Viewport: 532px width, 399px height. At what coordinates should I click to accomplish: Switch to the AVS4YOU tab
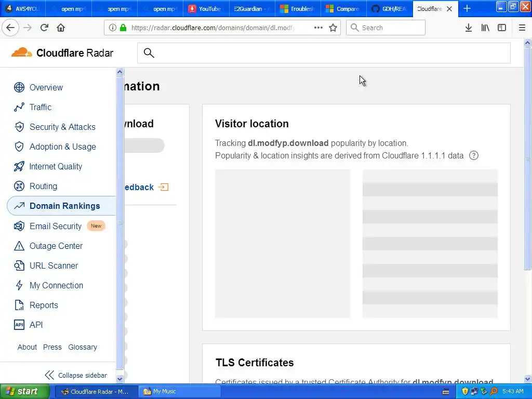point(23,9)
